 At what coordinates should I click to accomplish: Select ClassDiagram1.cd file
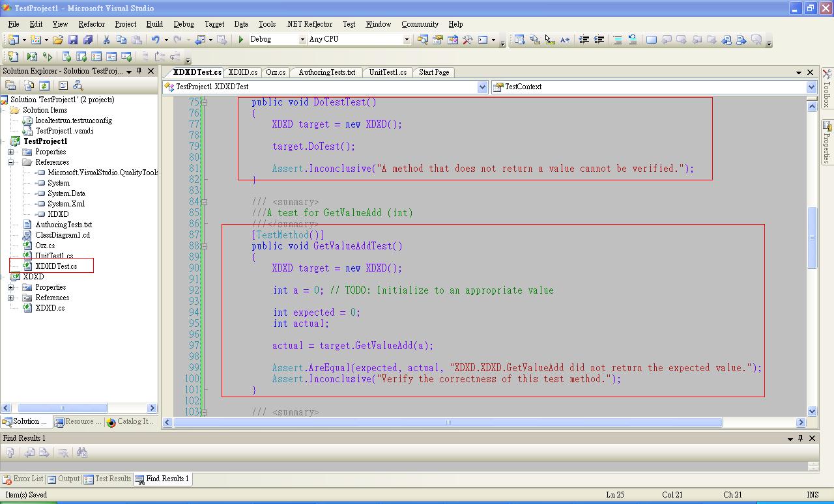tap(63, 235)
